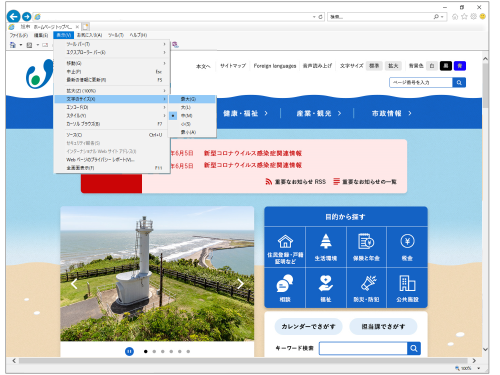Expand the エンコード(D) submenu
This screenshot has height=375, width=500.
[x=112, y=107]
